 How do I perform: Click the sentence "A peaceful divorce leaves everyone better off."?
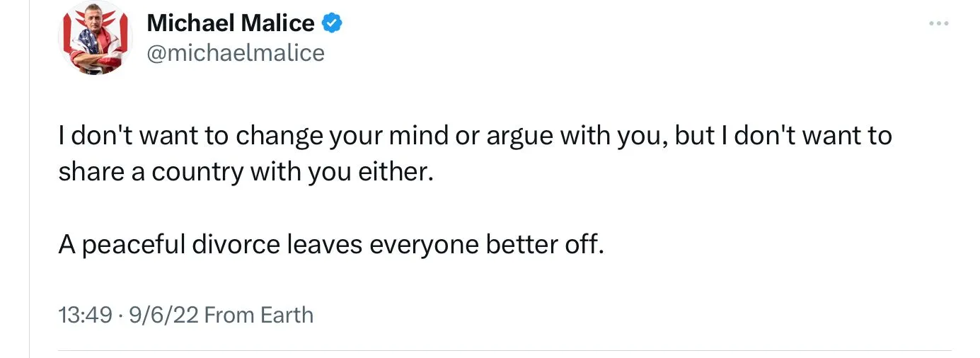[x=331, y=244]
